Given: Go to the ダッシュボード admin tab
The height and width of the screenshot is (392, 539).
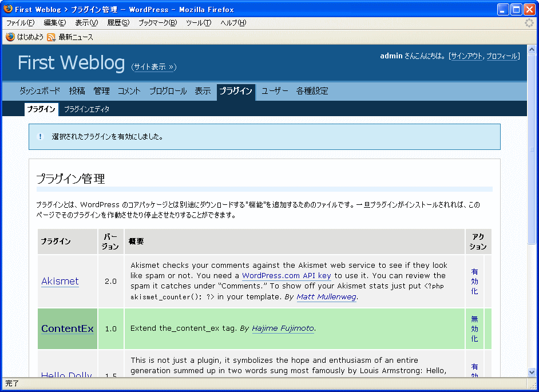Looking at the screenshot, I should tap(39, 91).
